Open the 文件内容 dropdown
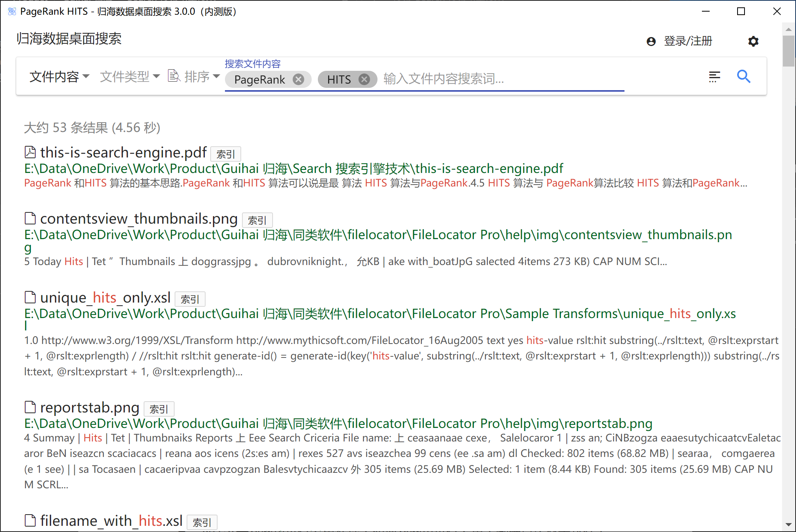Screen dimensions: 796x532 (59, 77)
